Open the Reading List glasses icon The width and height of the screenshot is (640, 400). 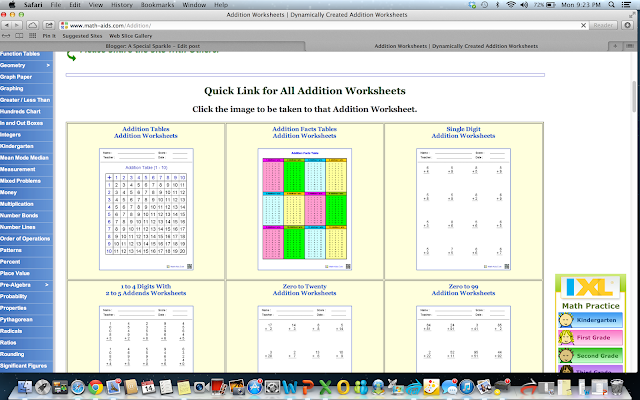pyautogui.click(x=6, y=36)
